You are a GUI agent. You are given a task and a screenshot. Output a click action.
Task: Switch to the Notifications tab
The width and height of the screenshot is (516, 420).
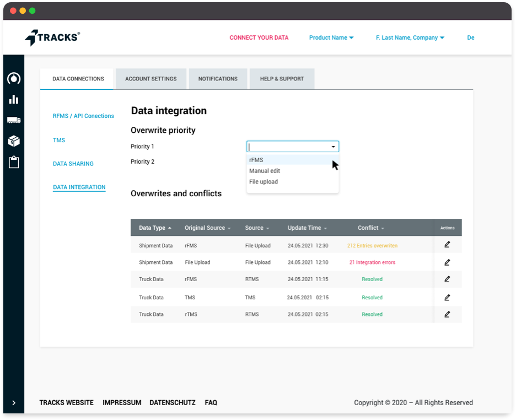click(x=218, y=79)
